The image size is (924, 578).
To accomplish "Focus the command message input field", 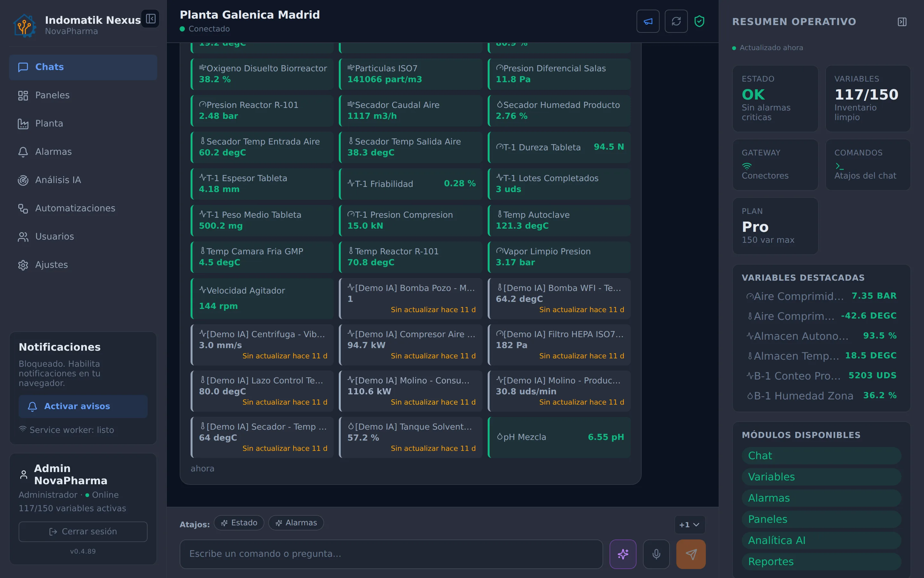I will [391, 554].
